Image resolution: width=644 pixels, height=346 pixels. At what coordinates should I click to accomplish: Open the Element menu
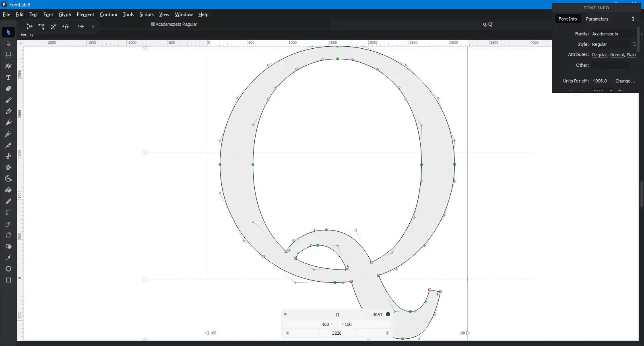point(85,14)
